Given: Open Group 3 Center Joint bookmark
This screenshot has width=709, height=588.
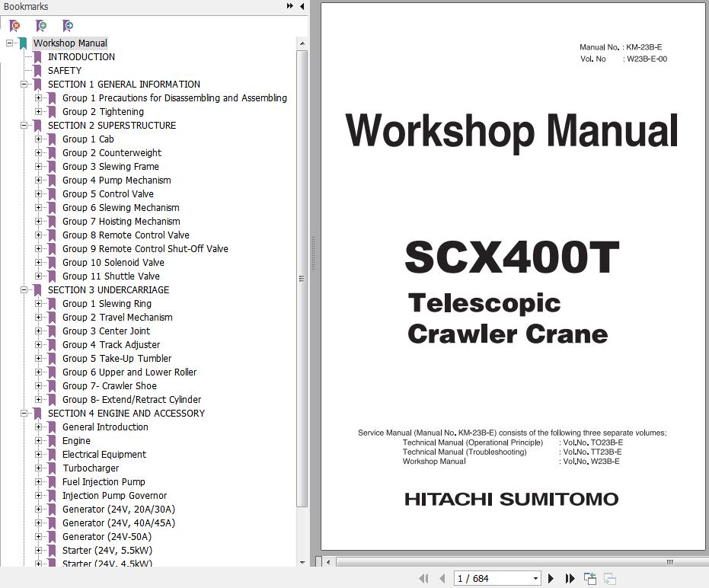Looking at the screenshot, I should click(106, 331).
